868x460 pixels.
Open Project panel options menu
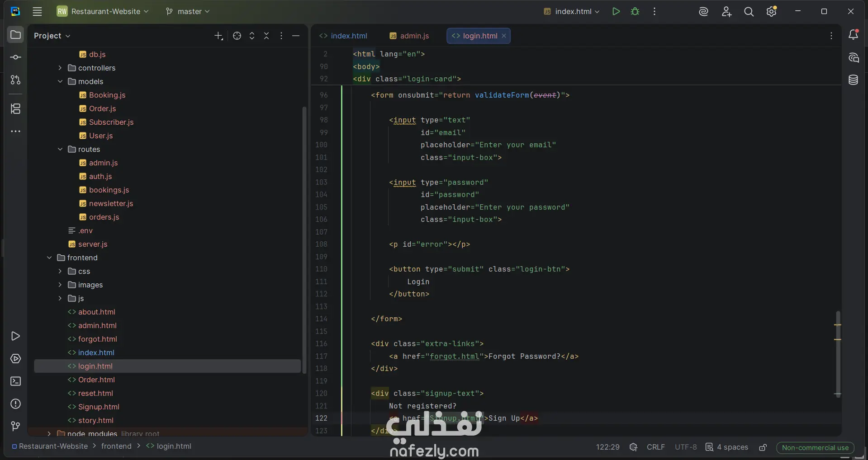pyautogui.click(x=281, y=36)
